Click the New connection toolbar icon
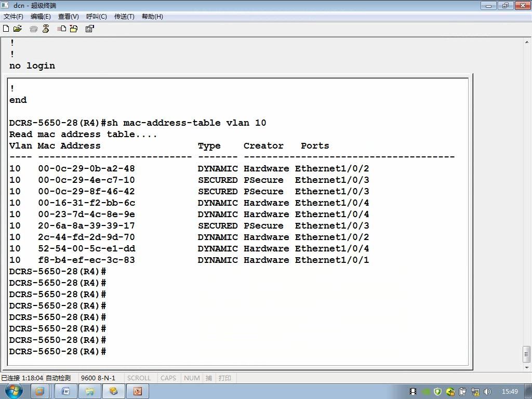The width and height of the screenshot is (532, 399). pyautogui.click(x=6, y=29)
